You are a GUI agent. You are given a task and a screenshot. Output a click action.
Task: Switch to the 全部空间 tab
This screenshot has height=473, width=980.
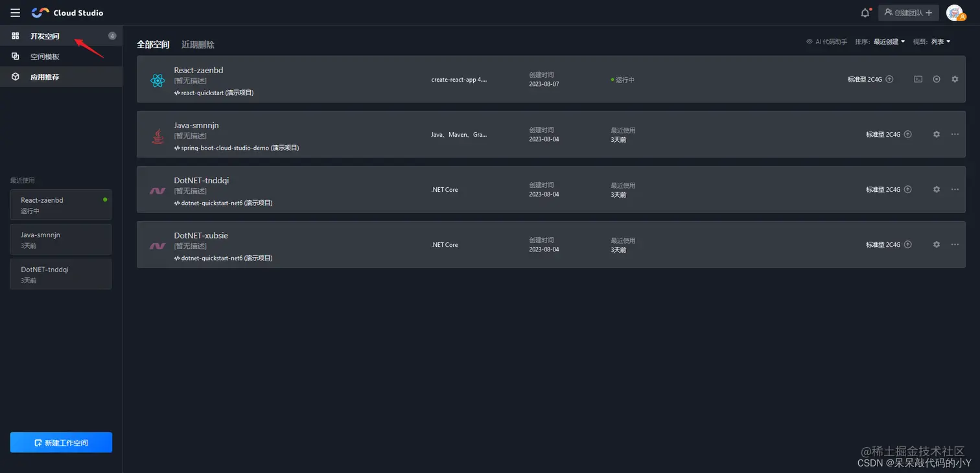pyautogui.click(x=153, y=45)
